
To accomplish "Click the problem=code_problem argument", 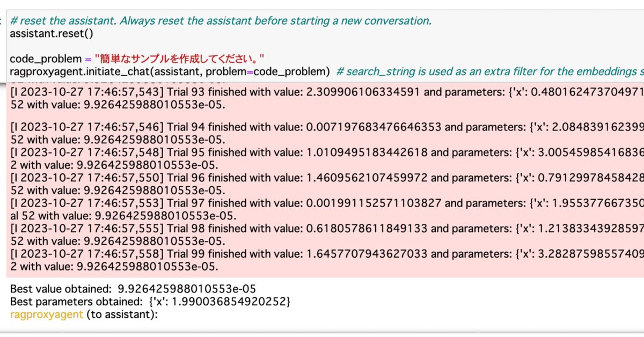I will coord(264,71).
